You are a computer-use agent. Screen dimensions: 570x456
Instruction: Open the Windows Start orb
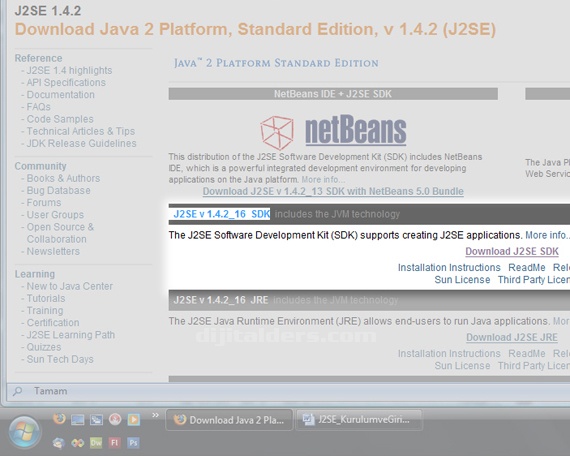click(x=24, y=432)
